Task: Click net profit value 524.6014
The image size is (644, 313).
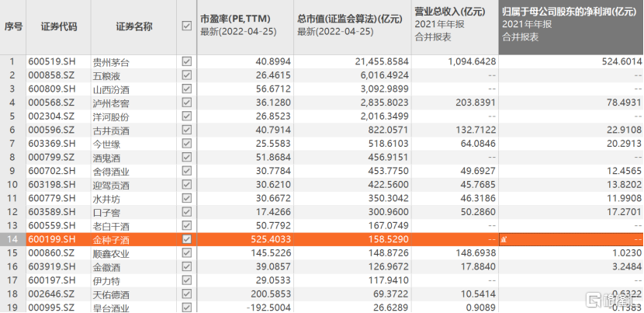Action: coord(621,61)
